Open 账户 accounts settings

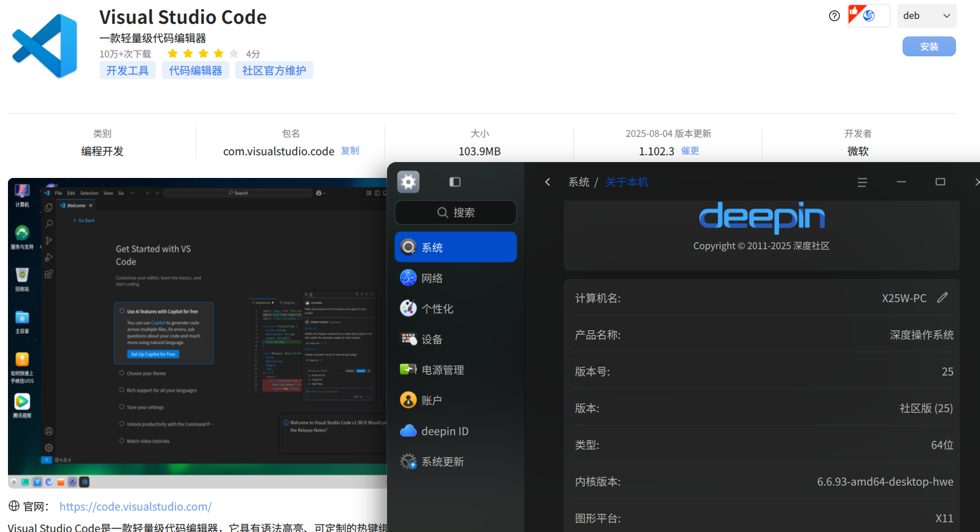[455, 401]
